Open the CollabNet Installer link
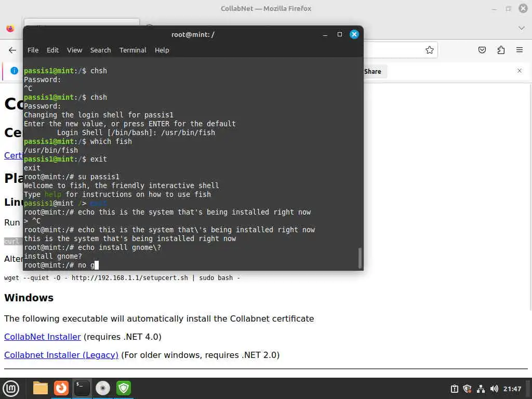Image resolution: width=532 pixels, height=399 pixels. pyautogui.click(x=43, y=337)
